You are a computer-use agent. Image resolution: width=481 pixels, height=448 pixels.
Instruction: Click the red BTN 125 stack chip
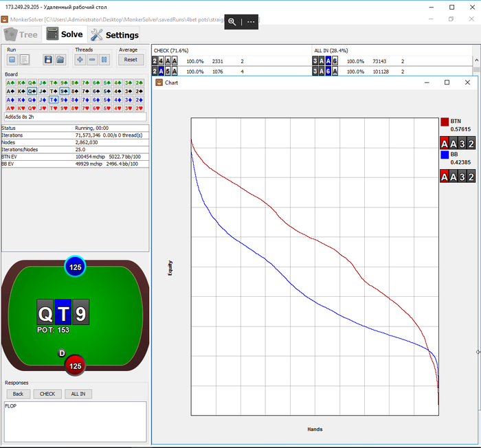pyautogui.click(x=75, y=366)
